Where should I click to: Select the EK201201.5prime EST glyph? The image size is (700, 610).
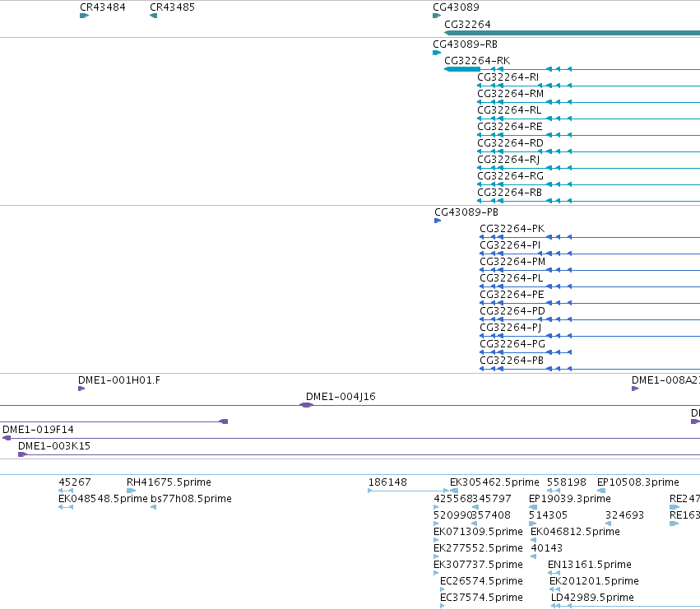555,590
